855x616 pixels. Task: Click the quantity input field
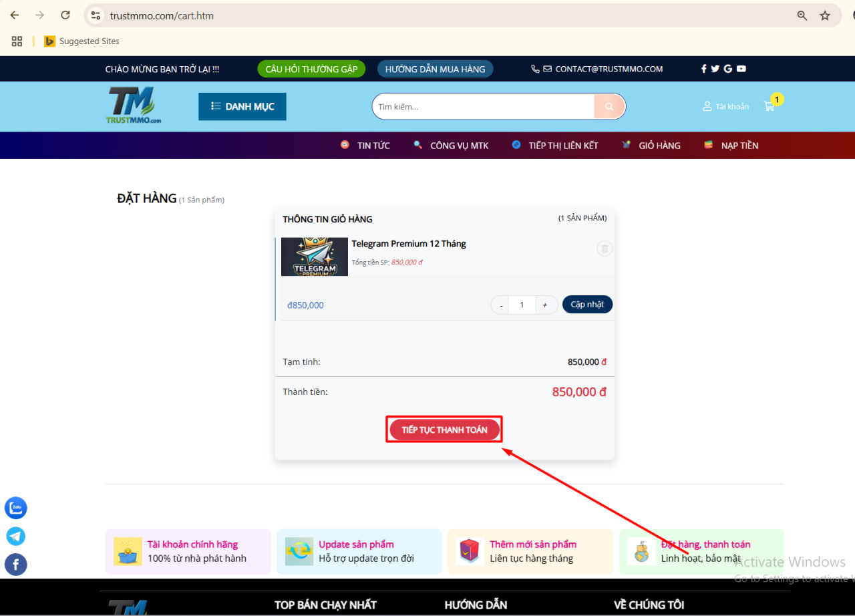[522, 305]
